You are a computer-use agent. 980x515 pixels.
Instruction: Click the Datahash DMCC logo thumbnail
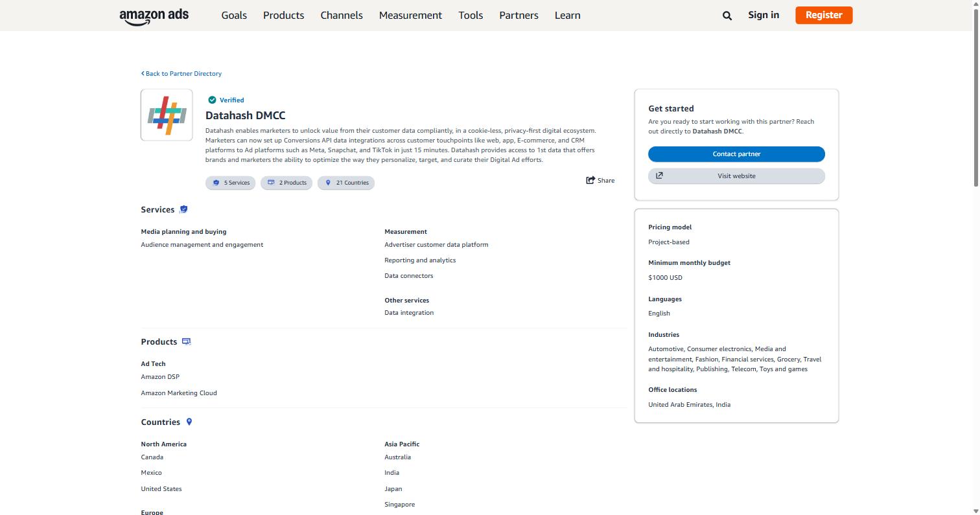coord(167,115)
